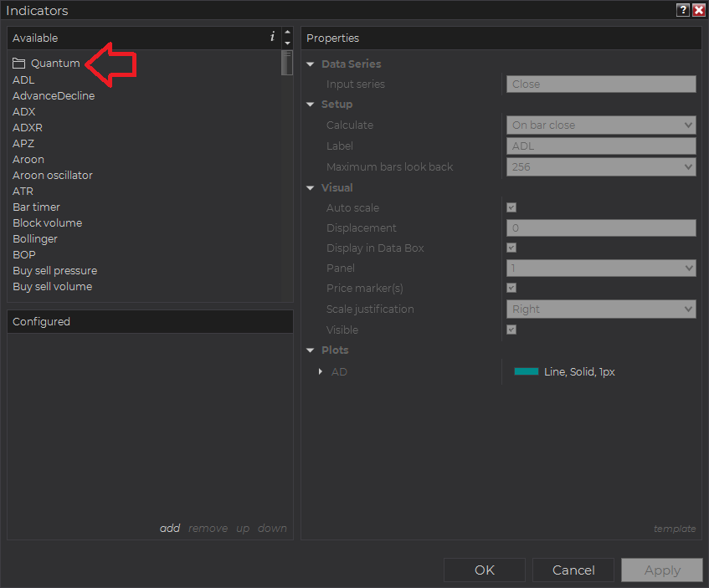Toggle the Visible checkbox

tap(511, 330)
